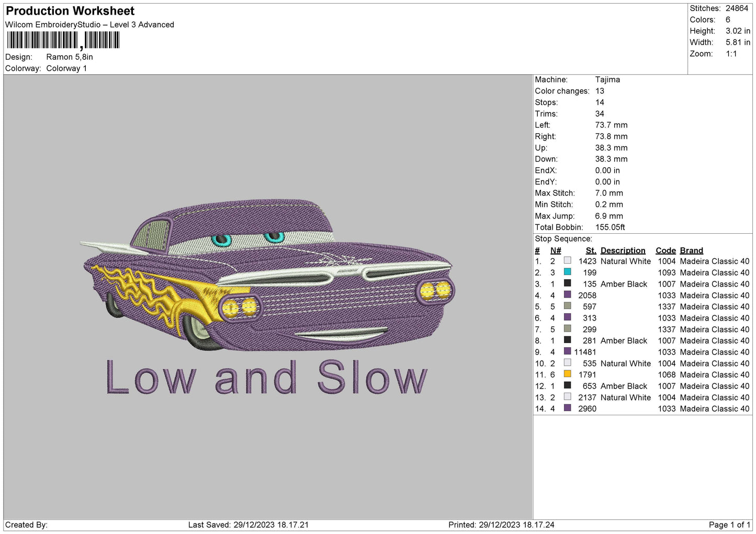Select stitch count "1423" in stop row 1

(587, 261)
